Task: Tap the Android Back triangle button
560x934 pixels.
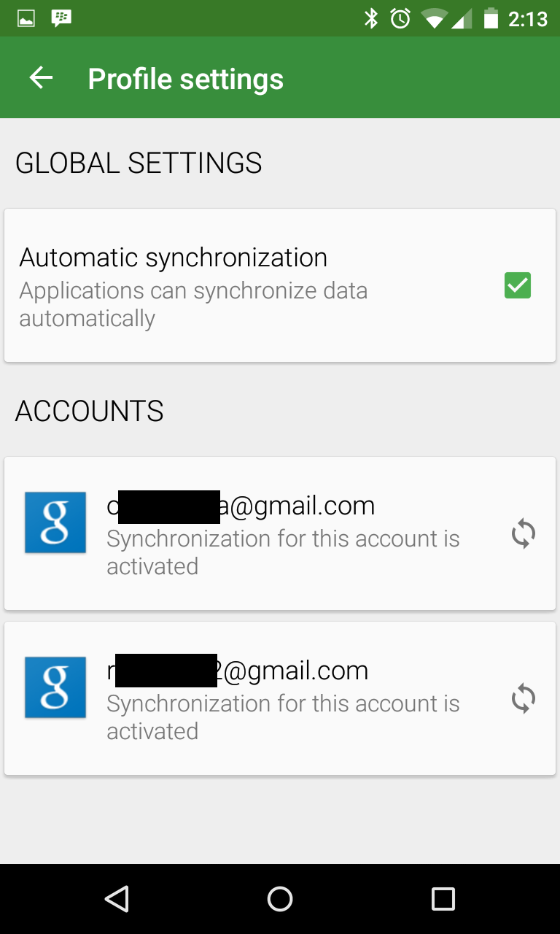Action: pos(117,899)
